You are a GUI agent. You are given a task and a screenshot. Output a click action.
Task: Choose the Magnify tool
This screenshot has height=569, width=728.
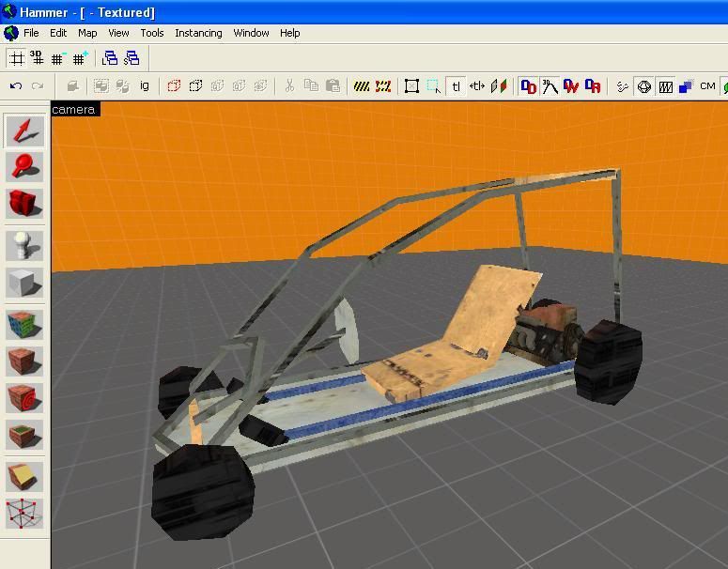(25, 166)
